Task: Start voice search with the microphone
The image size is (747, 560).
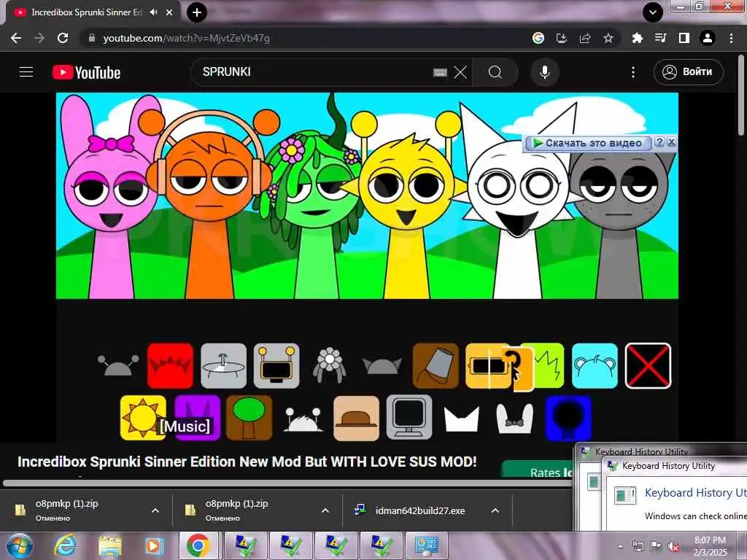Action: point(544,72)
